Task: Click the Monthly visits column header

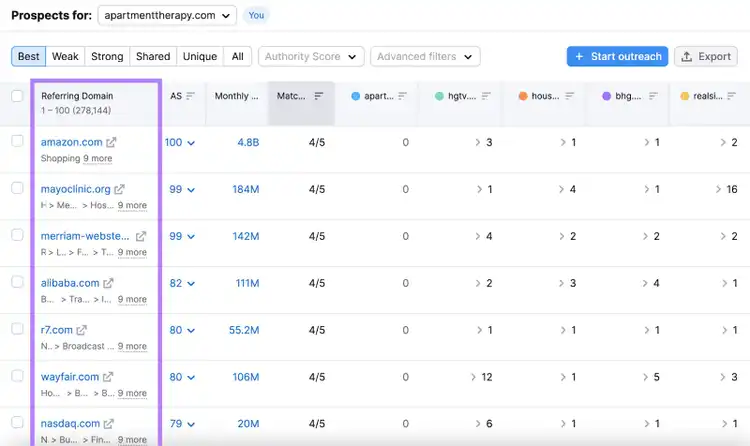Action: [x=236, y=96]
